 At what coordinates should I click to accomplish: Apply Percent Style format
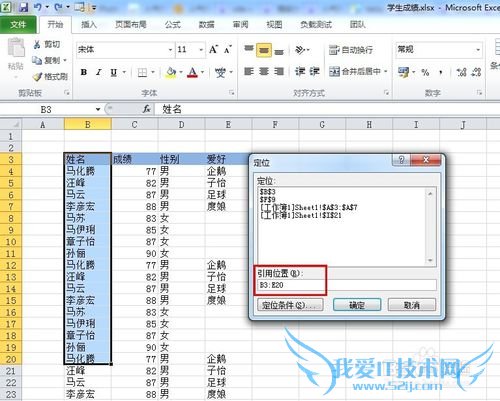[425, 72]
